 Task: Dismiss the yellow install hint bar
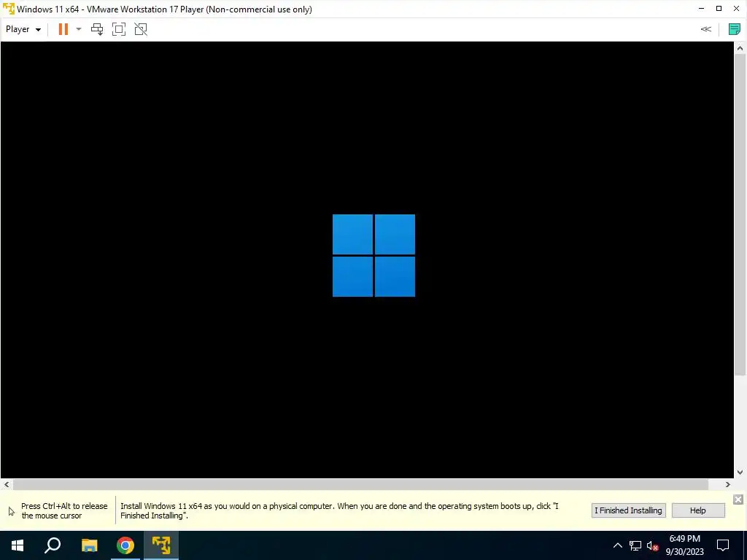[738, 499]
